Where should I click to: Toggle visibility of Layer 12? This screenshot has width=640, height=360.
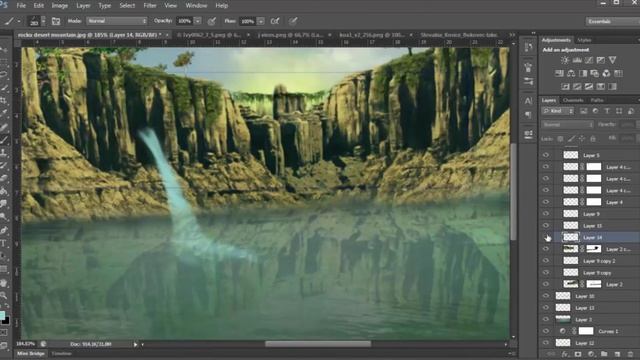tap(546, 343)
